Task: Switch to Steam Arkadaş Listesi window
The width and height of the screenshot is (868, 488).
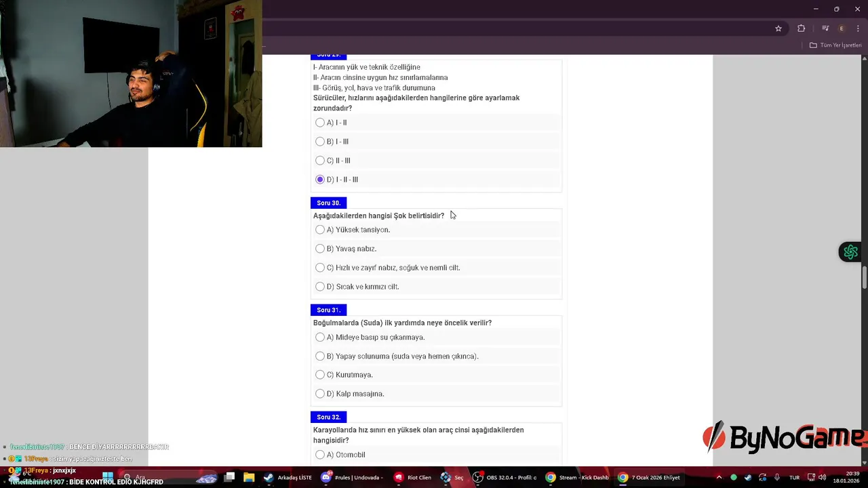Action: pyautogui.click(x=288, y=477)
